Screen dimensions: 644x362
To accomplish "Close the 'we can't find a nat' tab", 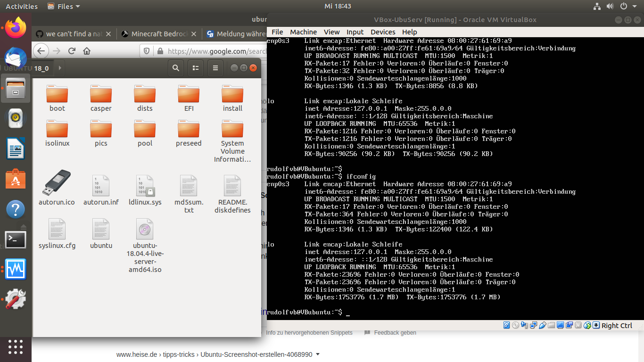I will (x=108, y=34).
